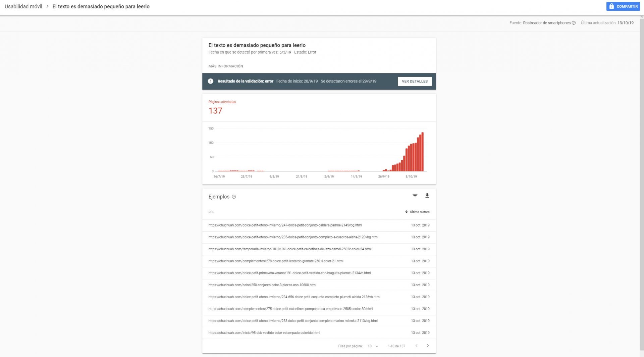Open the conjunto-bebe-3-piezas-oso URL row
The image size is (644, 357).
click(319, 285)
